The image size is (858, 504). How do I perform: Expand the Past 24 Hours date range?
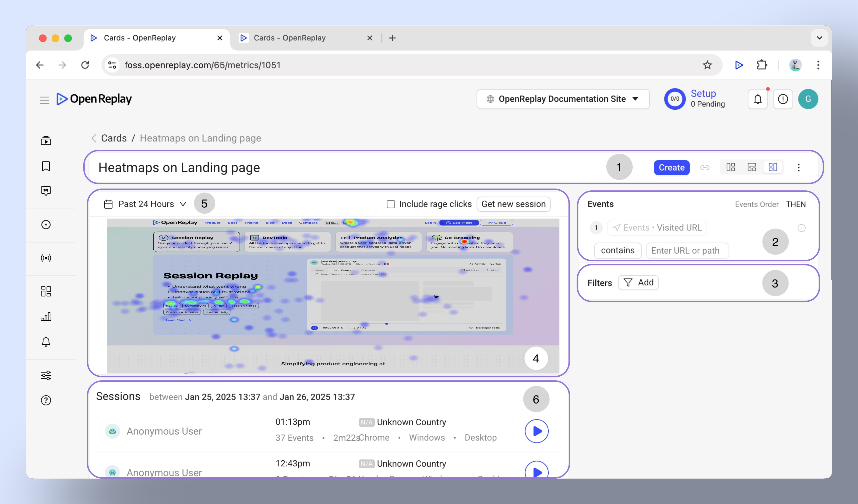[x=145, y=204]
